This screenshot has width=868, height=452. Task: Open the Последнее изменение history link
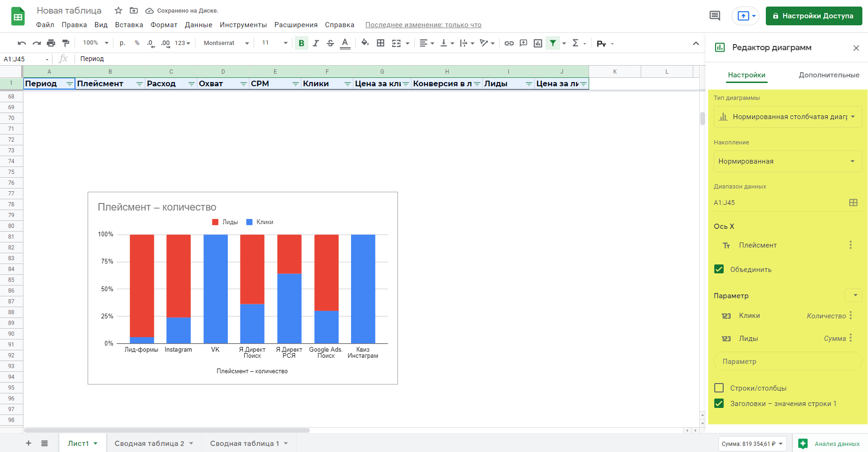tap(423, 25)
